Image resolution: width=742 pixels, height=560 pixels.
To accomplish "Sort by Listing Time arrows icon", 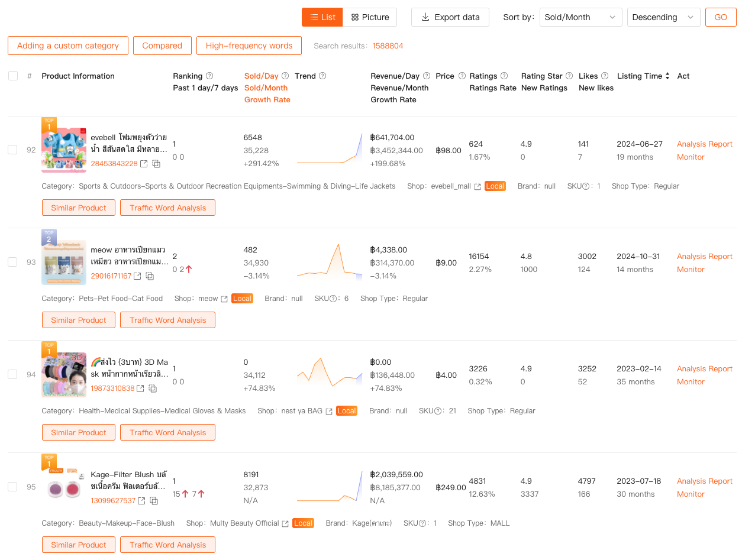I will (667, 76).
